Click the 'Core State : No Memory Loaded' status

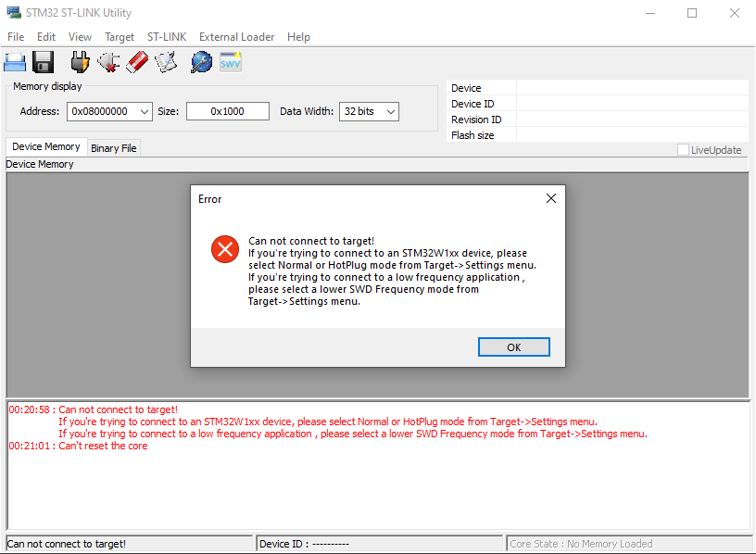click(581, 544)
